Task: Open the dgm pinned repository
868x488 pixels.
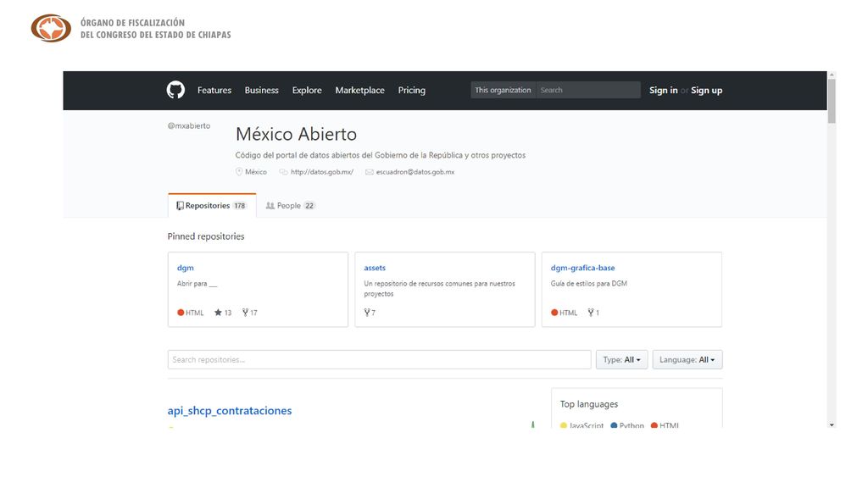Action: pyautogui.click(x=186, y=268)
